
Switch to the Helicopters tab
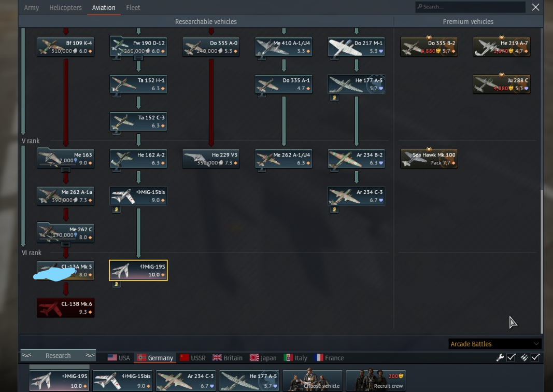pyautogui.click(x=65, y=7)
